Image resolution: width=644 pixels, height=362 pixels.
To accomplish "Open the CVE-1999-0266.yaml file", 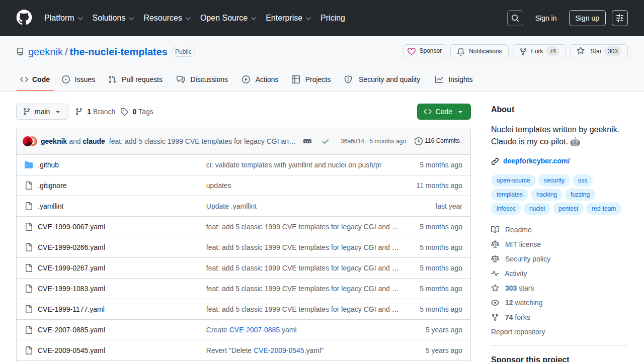I will coord(71,247).
